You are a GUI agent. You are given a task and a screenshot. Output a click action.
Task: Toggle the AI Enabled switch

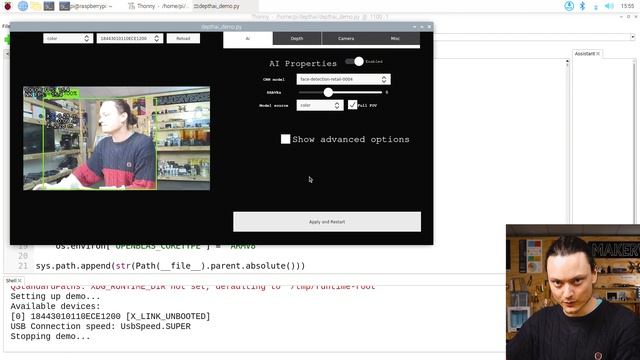(x=354, y=62)
